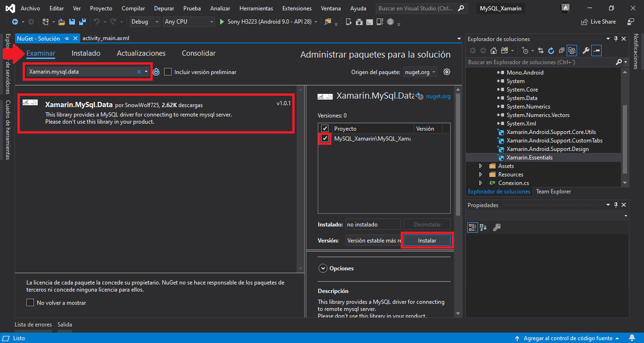The image size is (644, 343).
Task: Refresh the Solution Explorer tree
Action: coord(551,50)
